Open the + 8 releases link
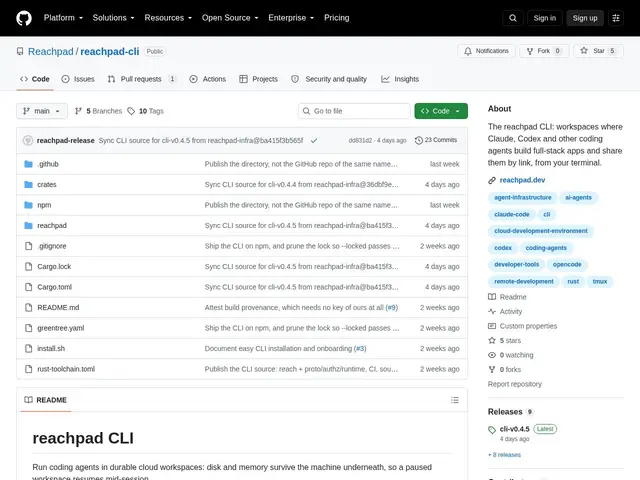 coord(504,455)
